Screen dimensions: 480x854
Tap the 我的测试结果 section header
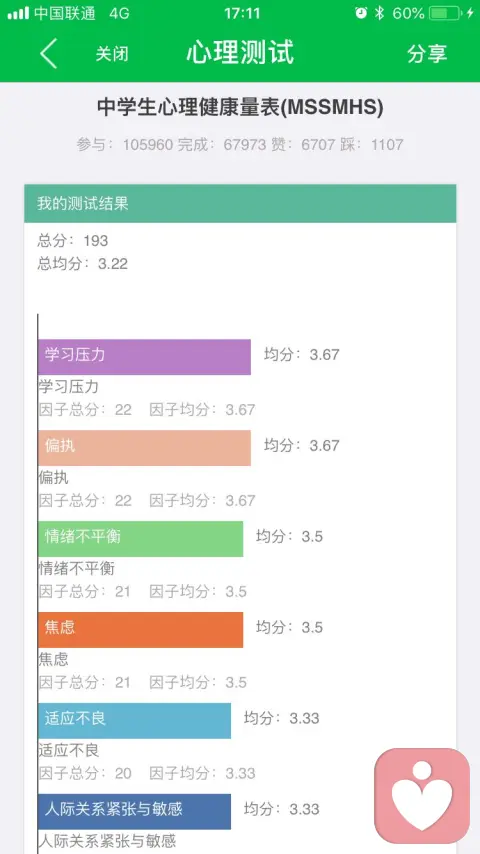240,204
